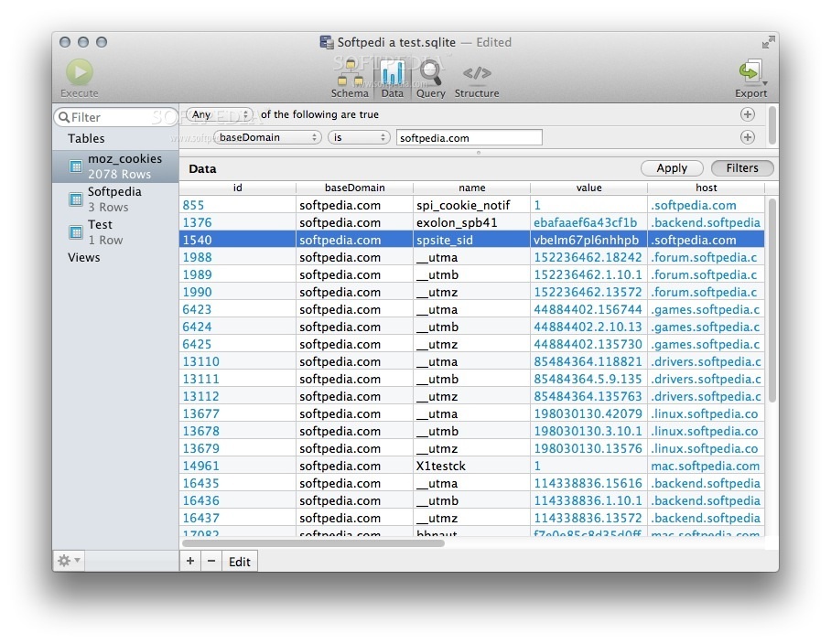Click the Edit button at the bottom
831x644 pixels.
click(x=239, y=561)
